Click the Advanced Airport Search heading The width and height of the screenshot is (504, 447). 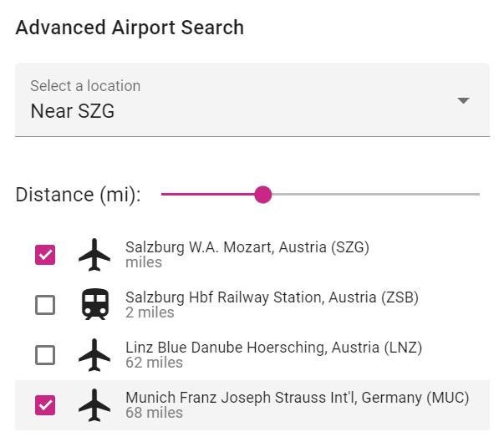[130, 28]
